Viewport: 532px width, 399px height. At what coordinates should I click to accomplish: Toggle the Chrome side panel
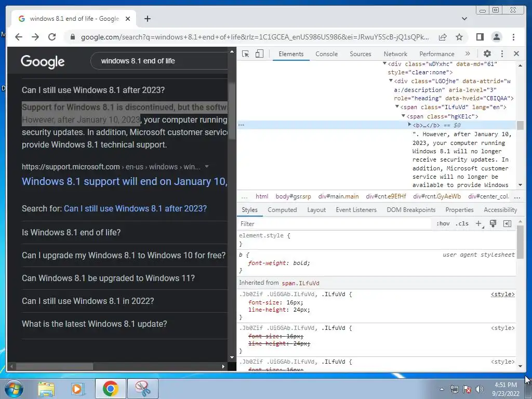click(480, 37)
